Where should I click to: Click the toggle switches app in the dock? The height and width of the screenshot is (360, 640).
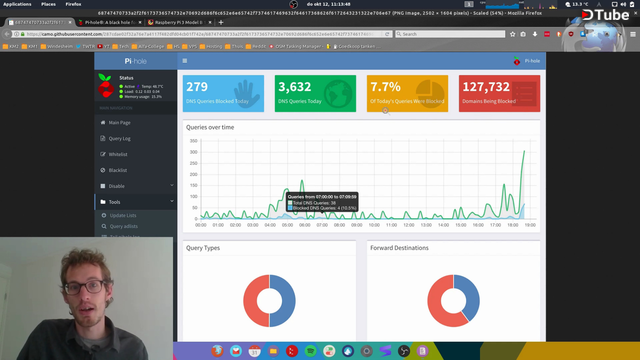tap(329, 351)
